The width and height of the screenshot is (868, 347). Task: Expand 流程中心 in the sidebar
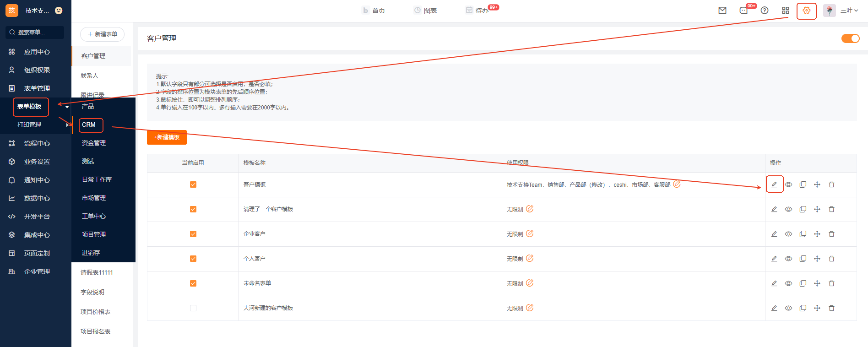(37, 143)
